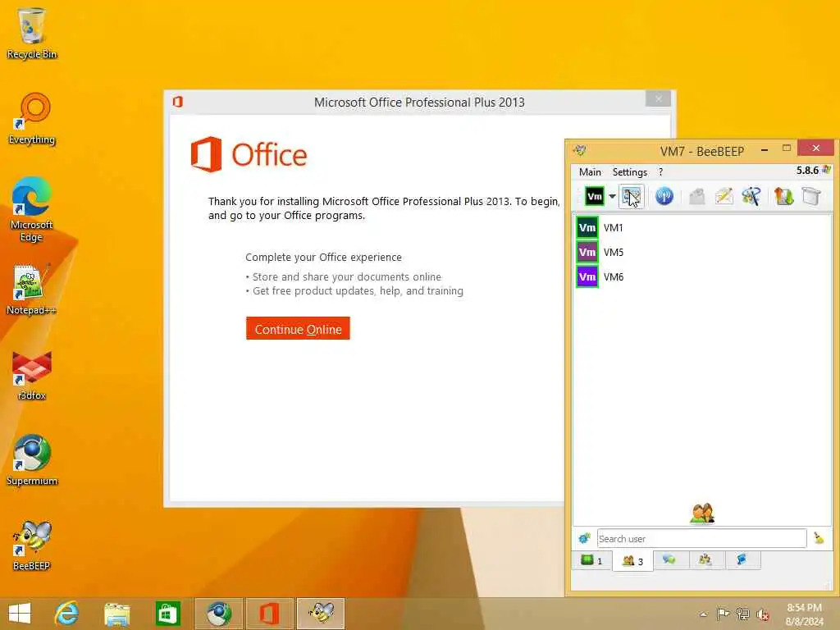Maximize the VM7 - BeeBEEP window
Screen dimensions: 840x630
[x=787, y=148]
